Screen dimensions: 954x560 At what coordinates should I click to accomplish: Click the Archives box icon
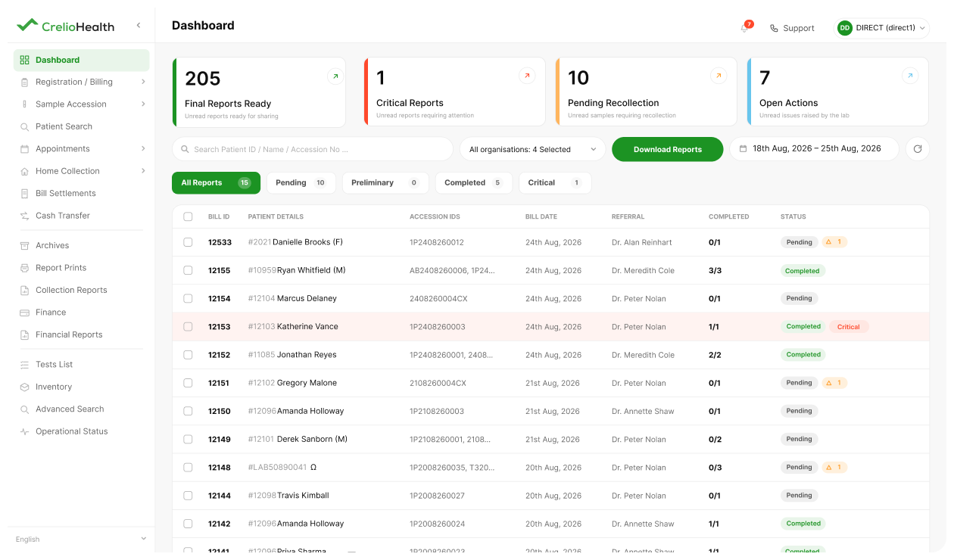tap(25, 246)
